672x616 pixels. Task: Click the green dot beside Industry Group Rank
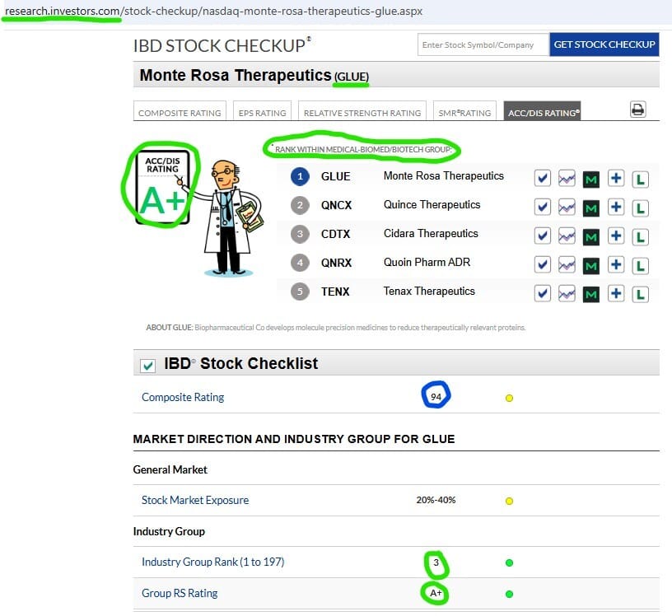tap(509, 562)
